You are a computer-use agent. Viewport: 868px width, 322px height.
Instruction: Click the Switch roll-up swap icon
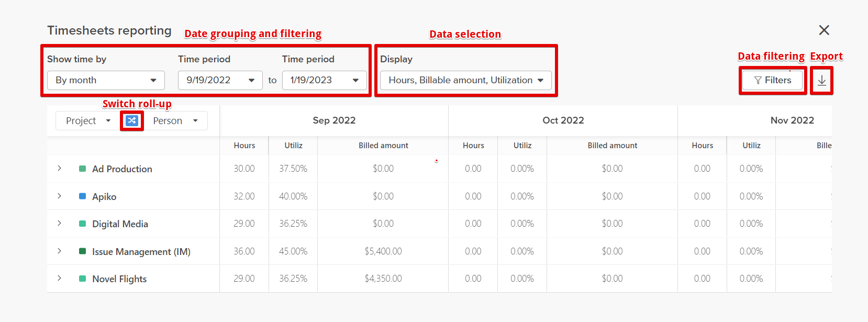coord(131,120)
